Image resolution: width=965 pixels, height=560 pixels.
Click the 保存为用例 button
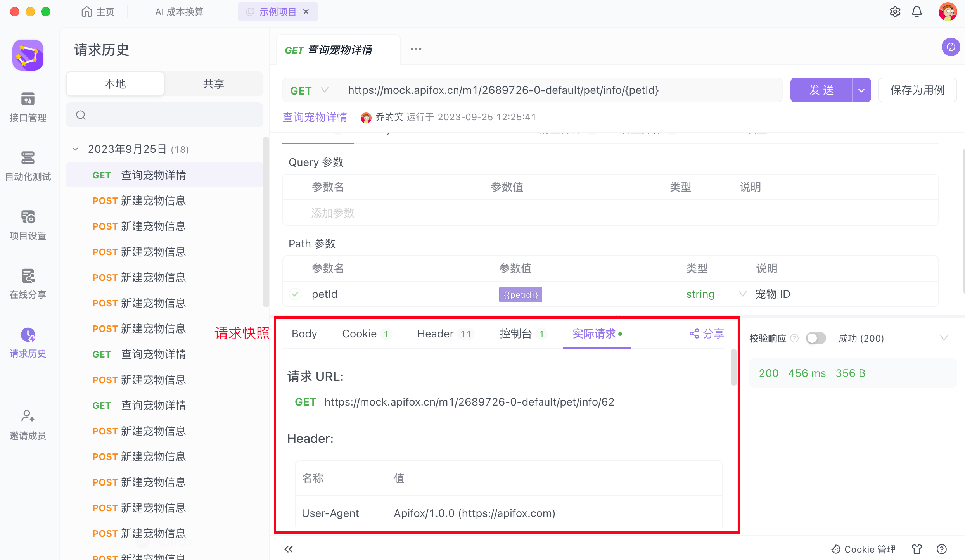pos(917,90)
